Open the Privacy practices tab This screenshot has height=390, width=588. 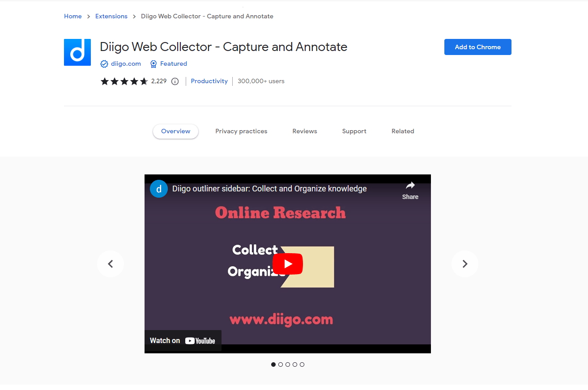coord(241,131)
